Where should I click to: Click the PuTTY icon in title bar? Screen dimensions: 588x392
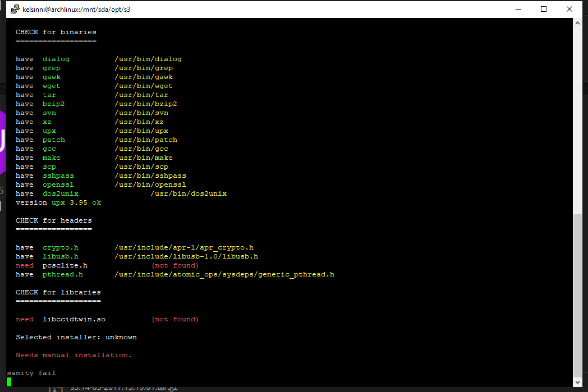[x=15, y=9]
